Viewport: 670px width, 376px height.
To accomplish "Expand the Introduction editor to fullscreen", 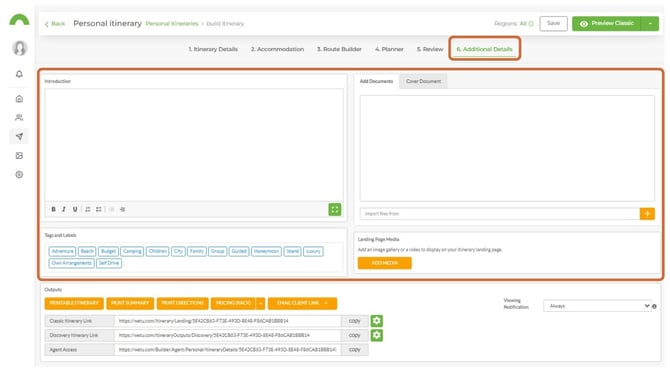I will tap(335, 209).
